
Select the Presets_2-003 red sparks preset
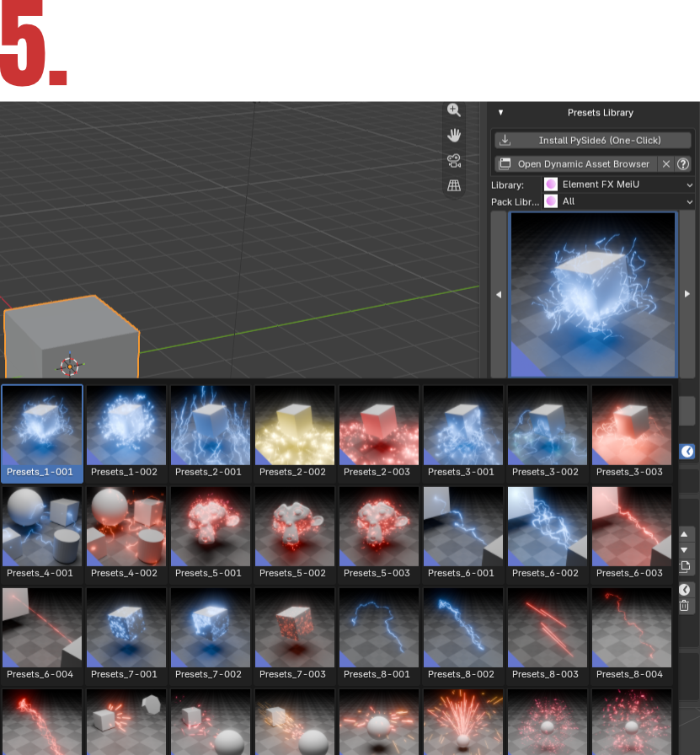379,433
